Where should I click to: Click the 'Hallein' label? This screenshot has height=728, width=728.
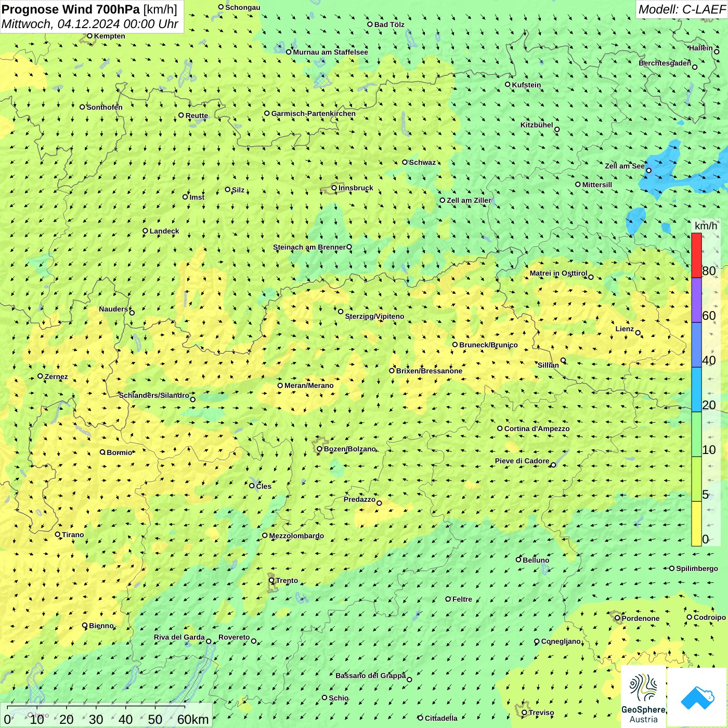[701, 48]
